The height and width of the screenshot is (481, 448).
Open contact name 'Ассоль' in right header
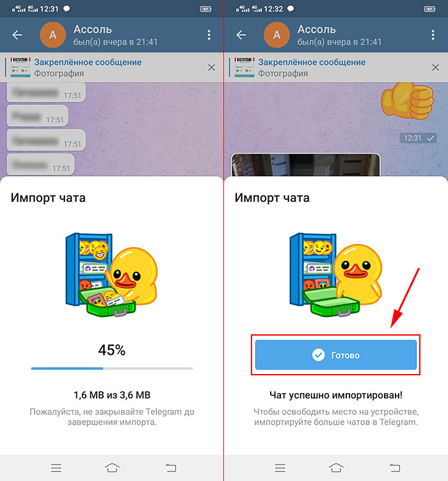click(x=317, y=29)
